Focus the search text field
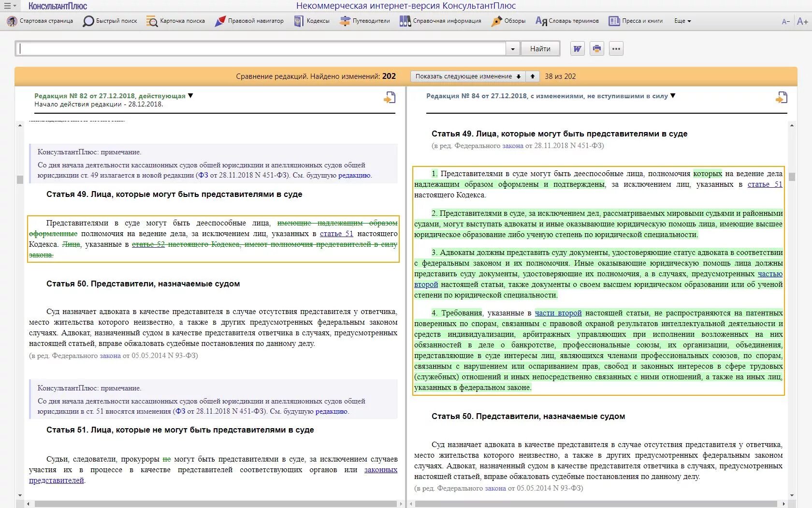Image resolution: width=812 pixels, height=508 pixels. click(261, 48)
